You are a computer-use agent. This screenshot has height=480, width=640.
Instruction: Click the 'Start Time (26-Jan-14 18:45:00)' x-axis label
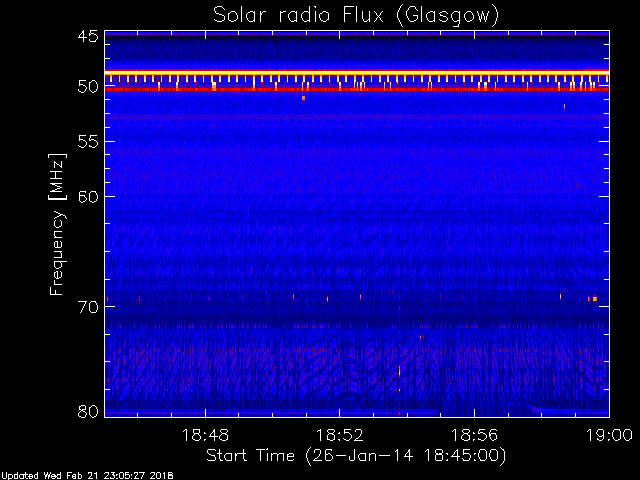(x=356, y=456)
